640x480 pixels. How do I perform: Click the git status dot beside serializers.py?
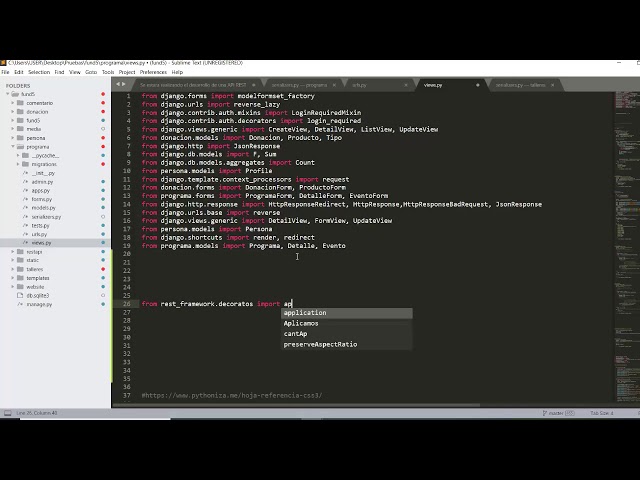(103, 217)
